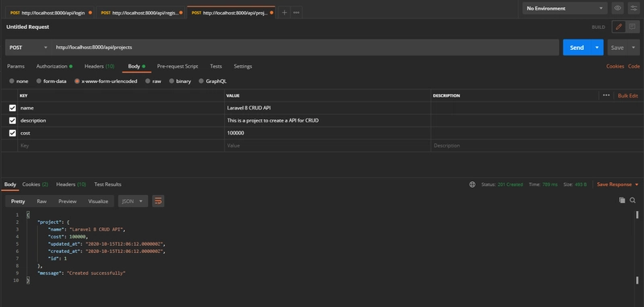Search the response with magnifier icon
644x307 pixels.
click(633, 200)
